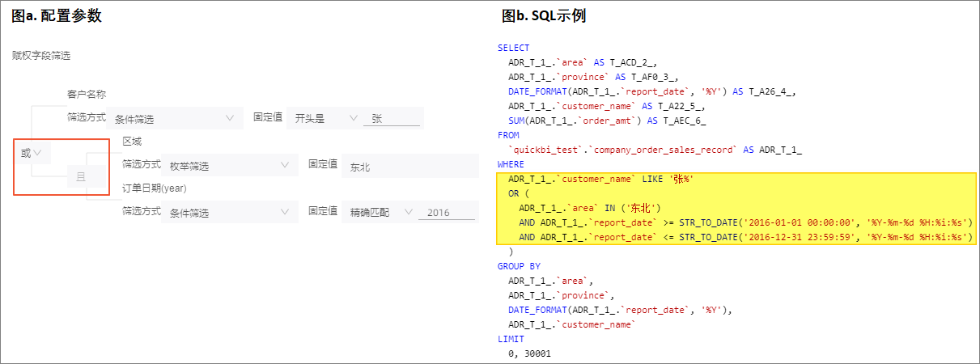Click the SUM order_amt select line
Image resolution: width=980 pixels, height=364 pixels.
pyautogui.click(x=608, y=121)
